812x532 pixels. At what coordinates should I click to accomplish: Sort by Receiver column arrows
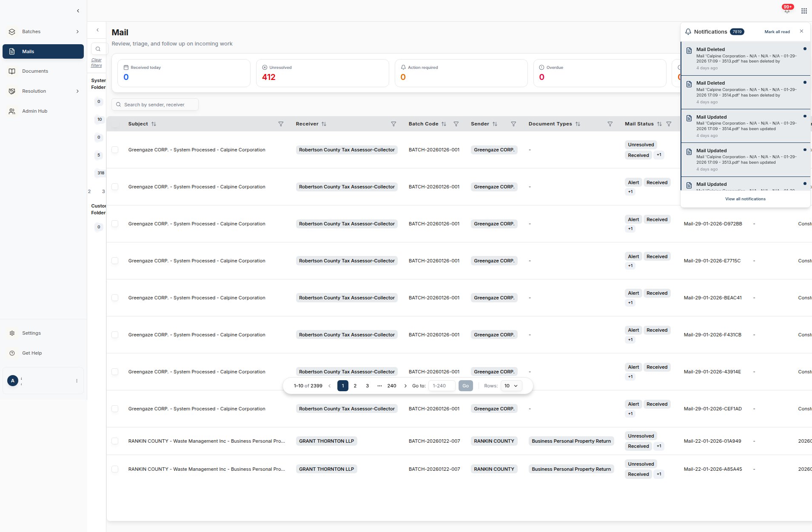(x=324, y=124)
